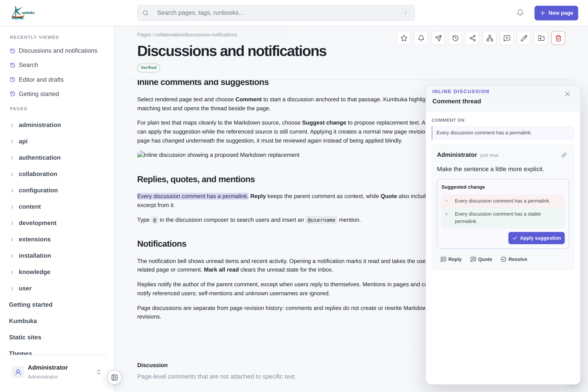Resolve the comment thread

pos(514,259)
